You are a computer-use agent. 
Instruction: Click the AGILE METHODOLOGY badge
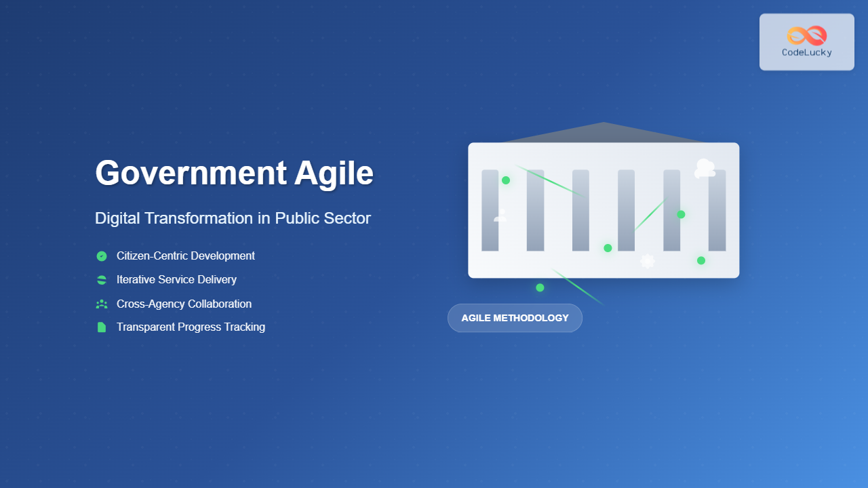pyautogui.click(x=515, y=318)
